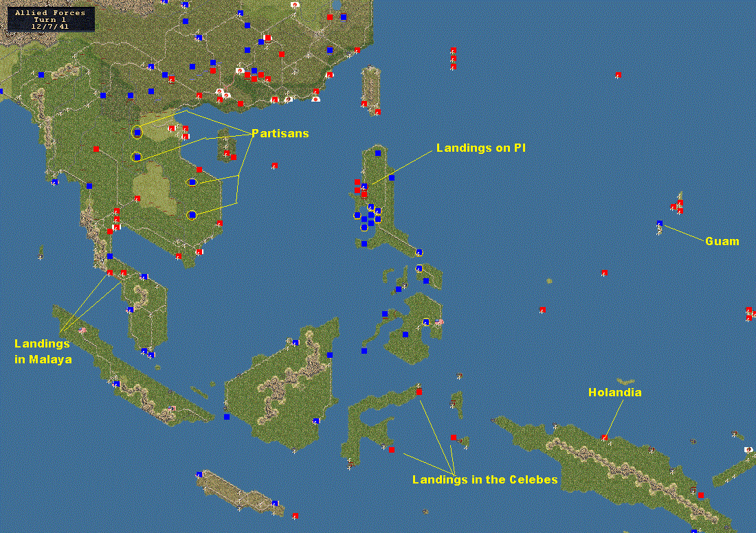Screen dimensions: 756x533
Task: Select blue unit at Java's western tip
Action: tap(199, 475)
